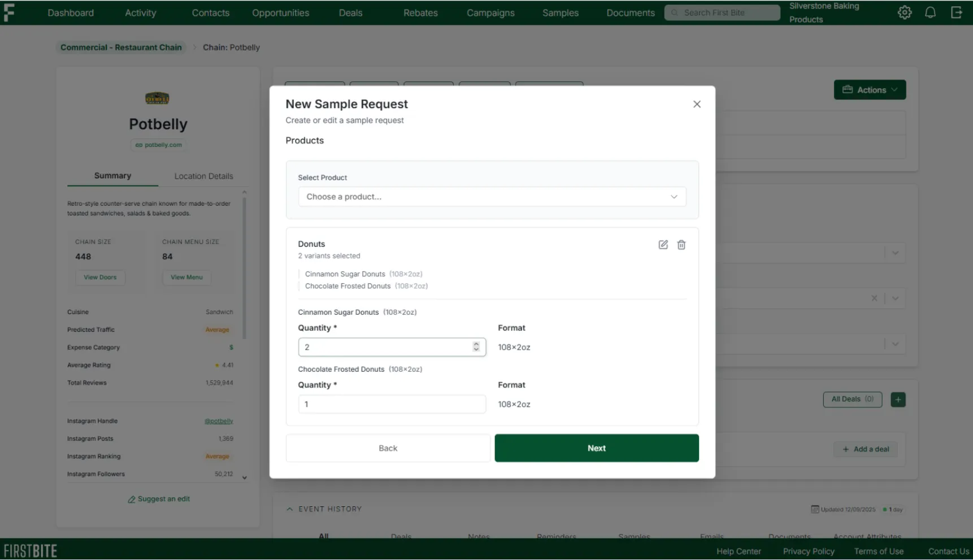This screenshot has width=973, height=560.
Task: Focus the Chocolate Frosted Donuts quantity field
Action: [392, 404]
